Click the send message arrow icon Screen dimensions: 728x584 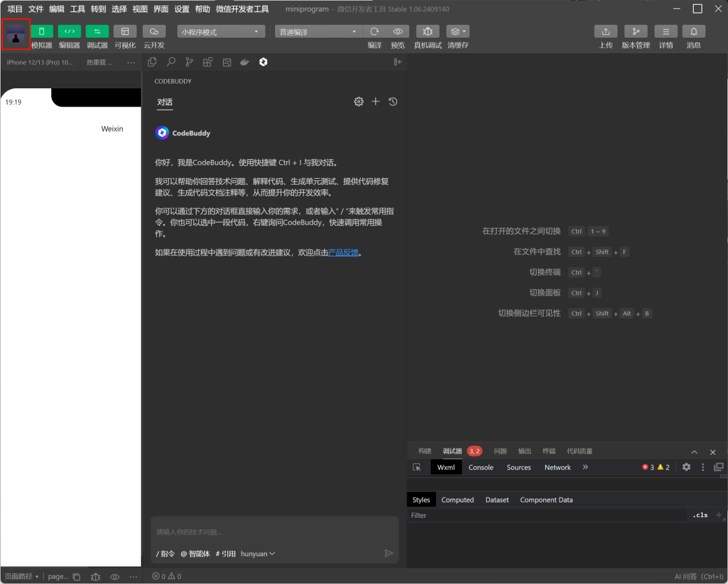pos(389,554)
